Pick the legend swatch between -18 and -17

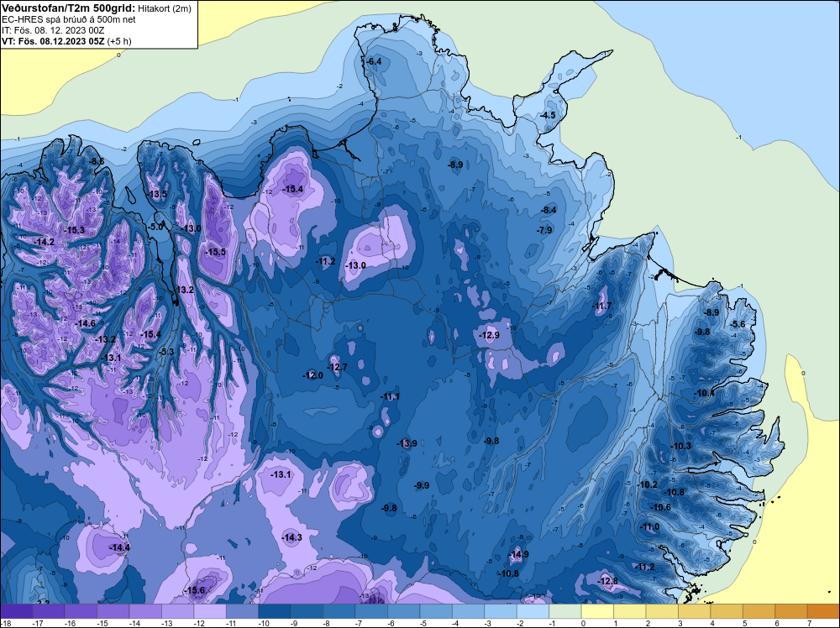tap(16, 611)
